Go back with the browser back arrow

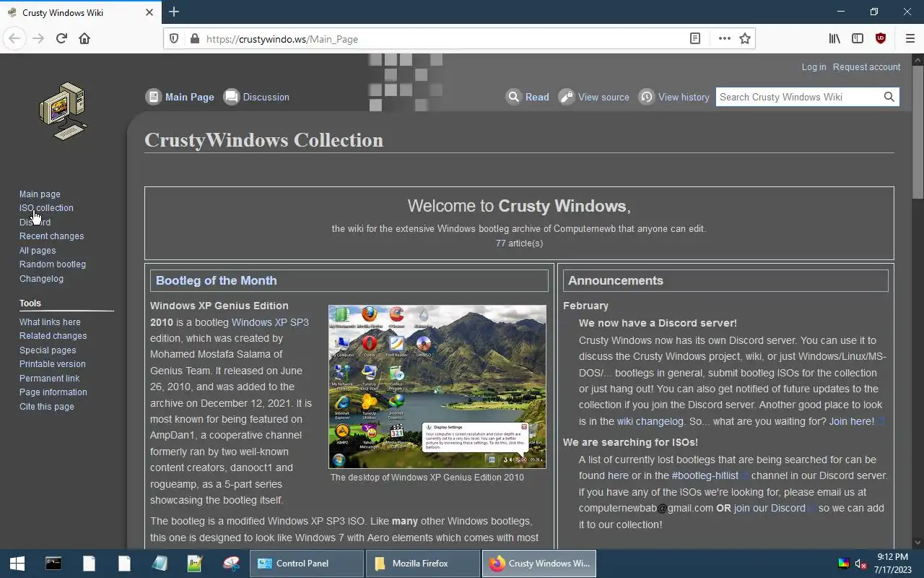point(15,38)
